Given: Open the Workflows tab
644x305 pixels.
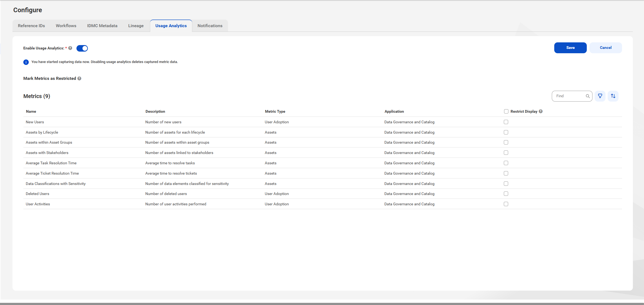Looking at the screenshot, I should click(x=66, y=26).
